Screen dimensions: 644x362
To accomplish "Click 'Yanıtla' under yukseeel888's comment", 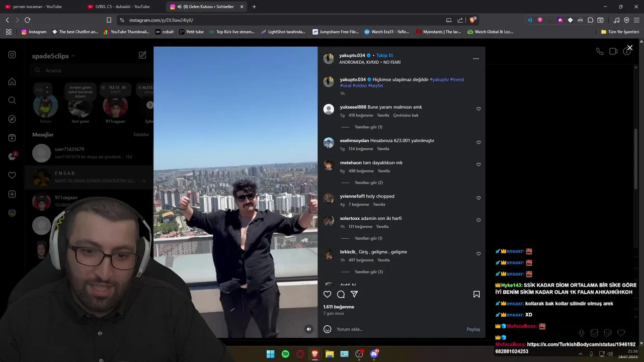I will [383, 115].
